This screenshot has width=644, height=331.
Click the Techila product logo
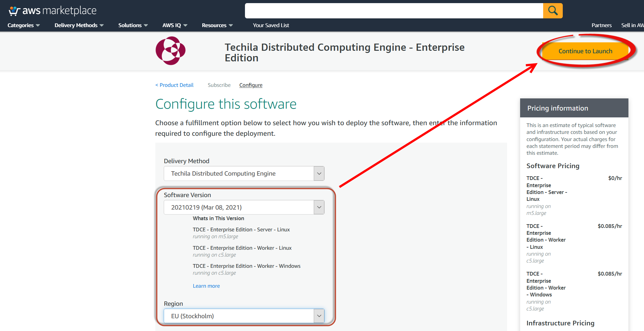[x=170, y=51]
